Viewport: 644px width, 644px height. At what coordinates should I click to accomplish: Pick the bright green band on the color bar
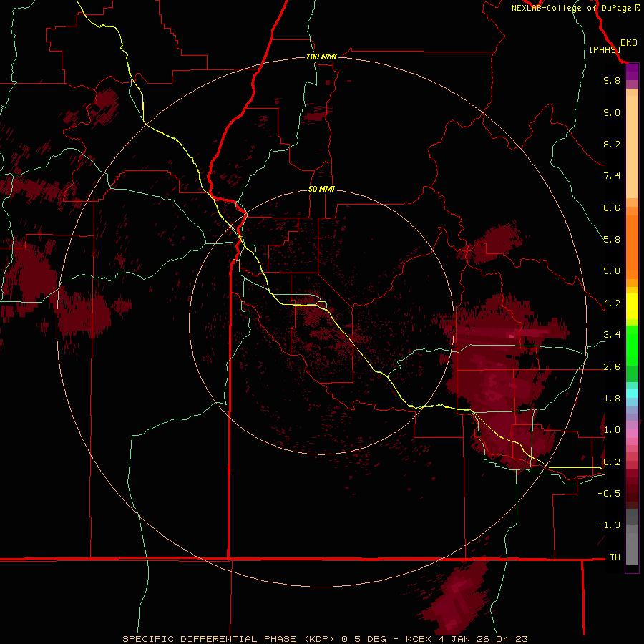point(632,345)
